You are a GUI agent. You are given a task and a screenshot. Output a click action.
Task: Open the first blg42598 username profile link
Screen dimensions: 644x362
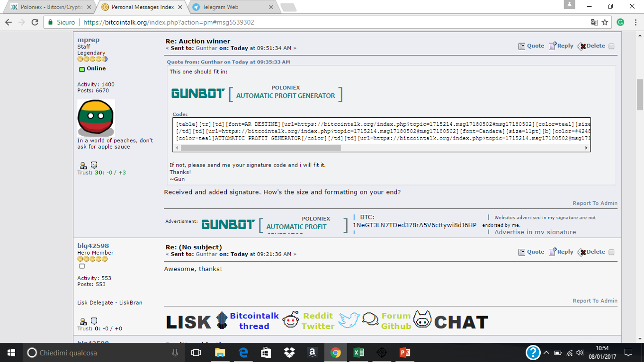[93, 246]
